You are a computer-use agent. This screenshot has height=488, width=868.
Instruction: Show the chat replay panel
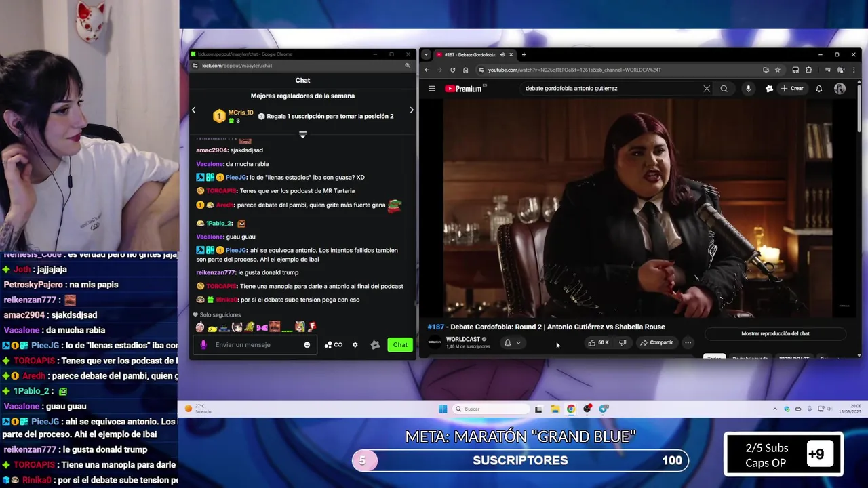[x=775, y=333]
